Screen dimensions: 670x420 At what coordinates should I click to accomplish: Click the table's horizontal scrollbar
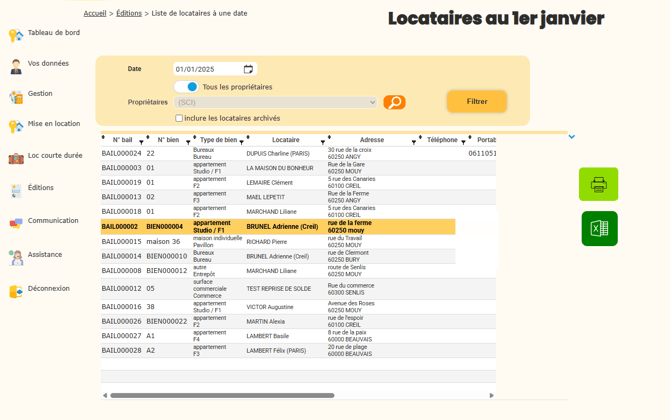[x=220, y=395]
